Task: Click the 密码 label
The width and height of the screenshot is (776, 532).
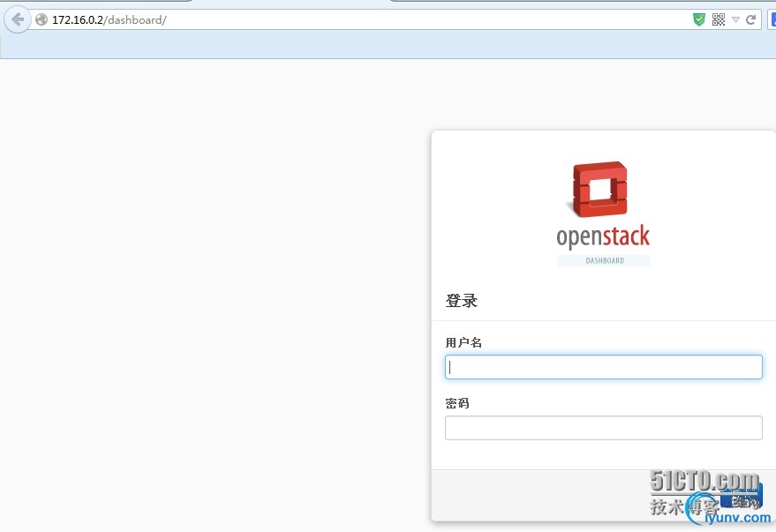Action: [457, 403]
